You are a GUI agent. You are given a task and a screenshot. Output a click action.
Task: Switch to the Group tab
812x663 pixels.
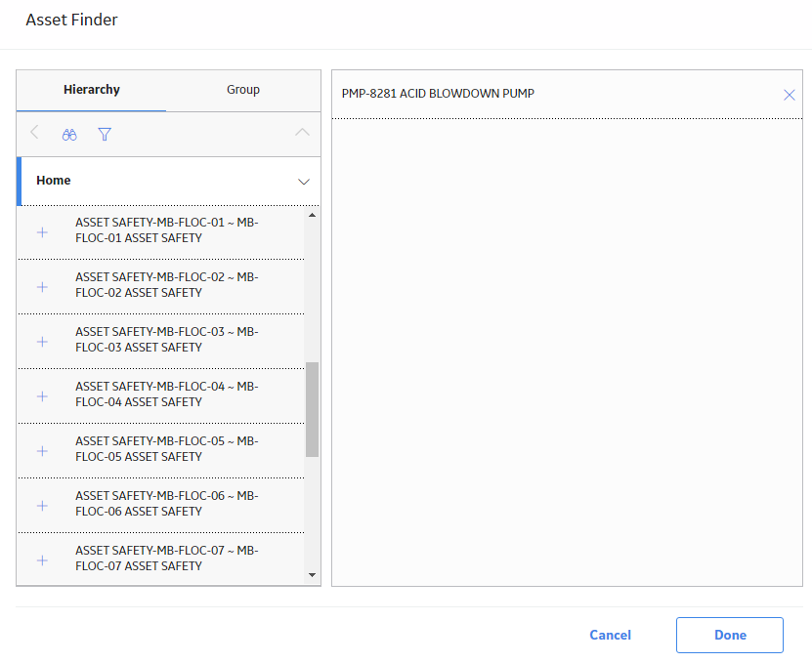pos(243,90)
